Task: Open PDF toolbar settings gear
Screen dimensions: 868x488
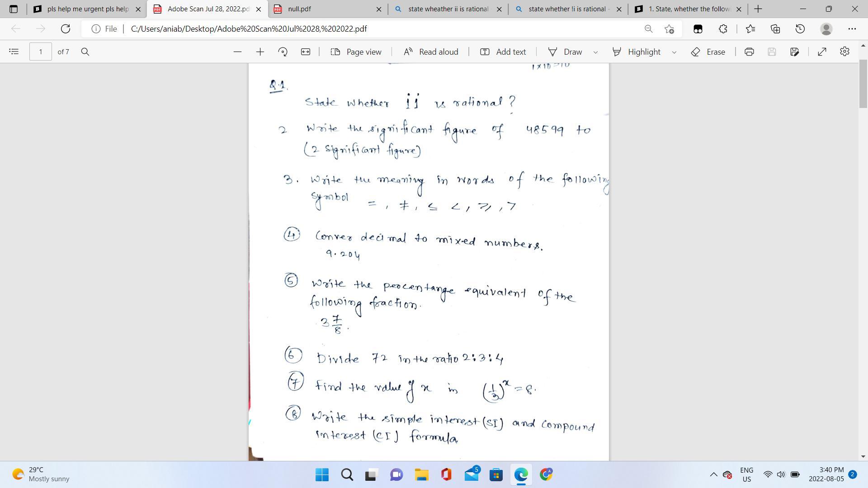Action: pos(844,52)
